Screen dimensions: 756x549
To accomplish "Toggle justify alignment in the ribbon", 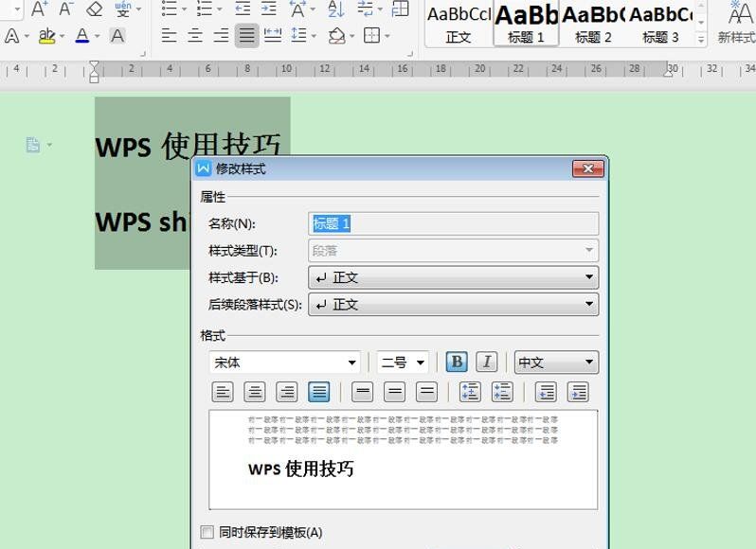I will click(x=247, y=36).
